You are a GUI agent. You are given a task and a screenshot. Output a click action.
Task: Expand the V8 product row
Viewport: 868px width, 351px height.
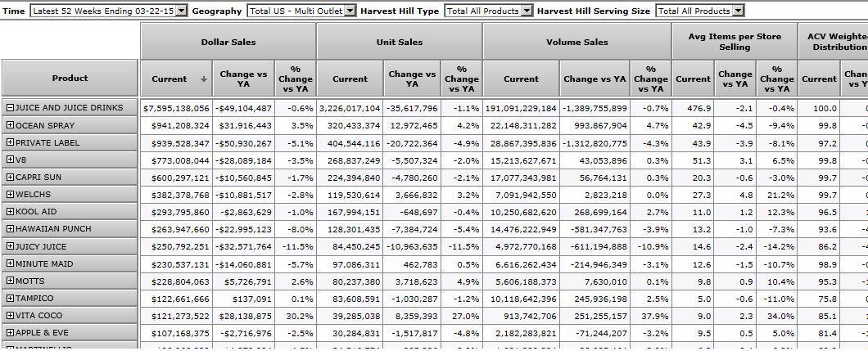coord(10,160)
